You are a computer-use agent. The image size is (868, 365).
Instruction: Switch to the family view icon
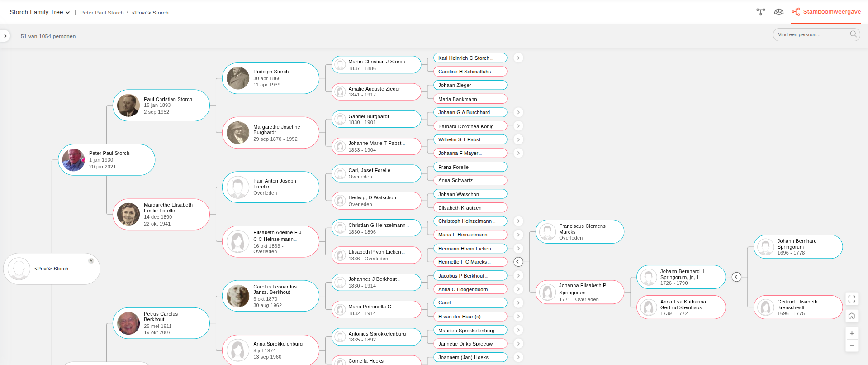tap(761, 12)
